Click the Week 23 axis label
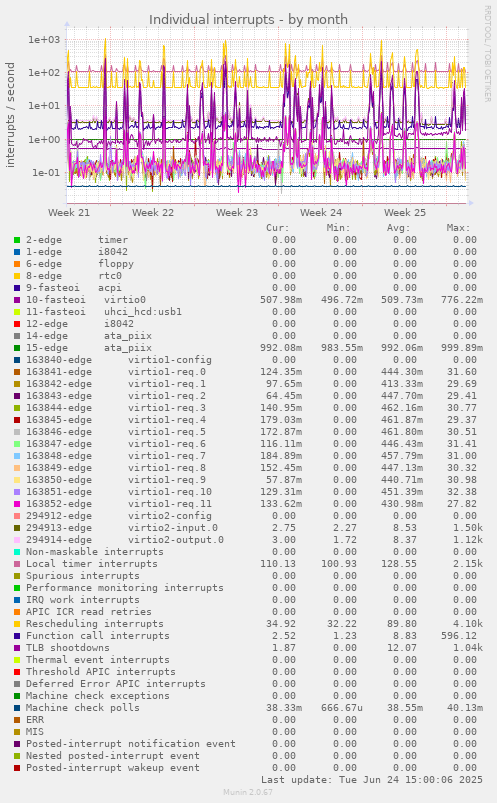This screenshot has width=497, height=803. point(237,213)
